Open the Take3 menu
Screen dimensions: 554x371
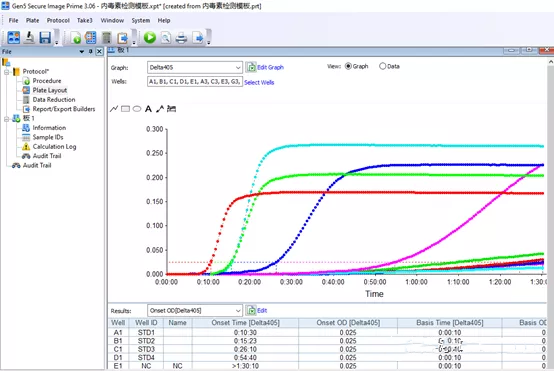85,20
